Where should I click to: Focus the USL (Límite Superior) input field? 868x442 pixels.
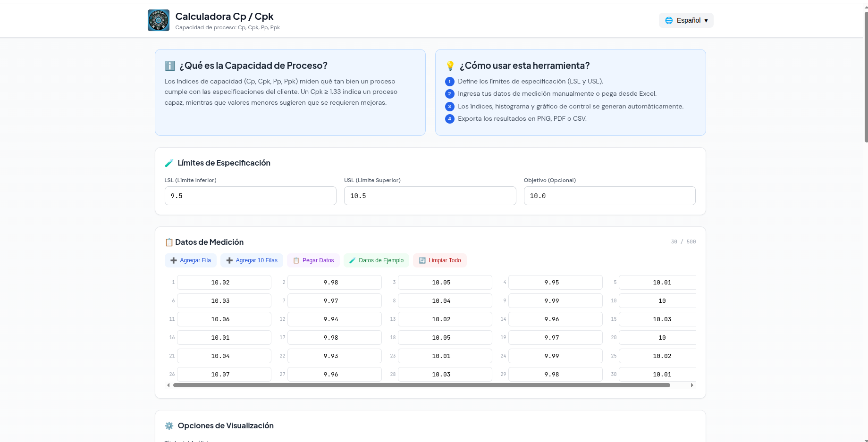430,196
